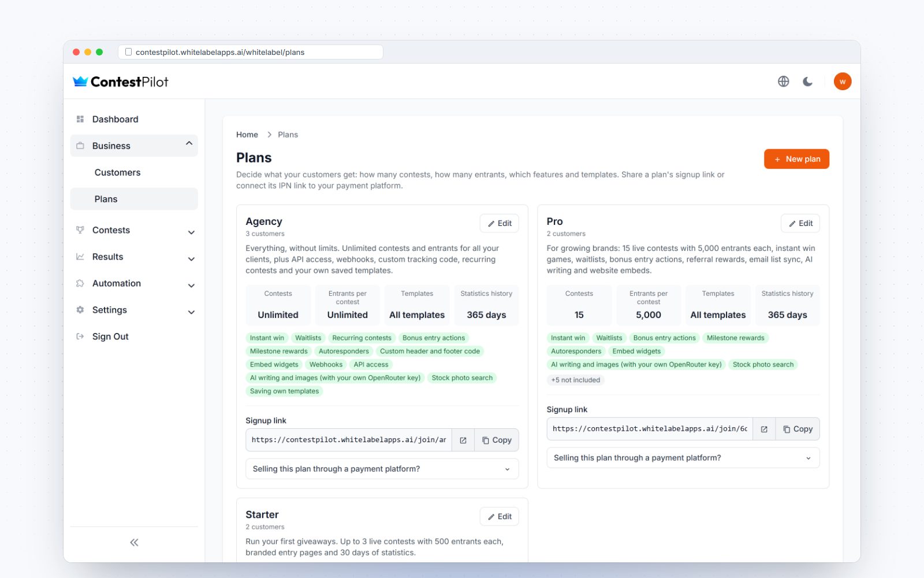Click the Agency signup link field
The height and width of the screenshot is (578, 924).
pyautogui.click(x=349, y=440)
